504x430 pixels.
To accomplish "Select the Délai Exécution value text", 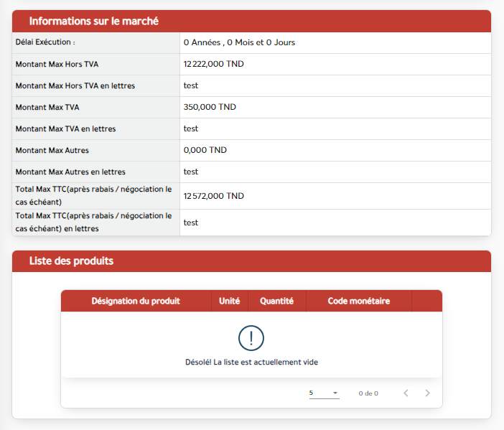I will coord(239,42).
